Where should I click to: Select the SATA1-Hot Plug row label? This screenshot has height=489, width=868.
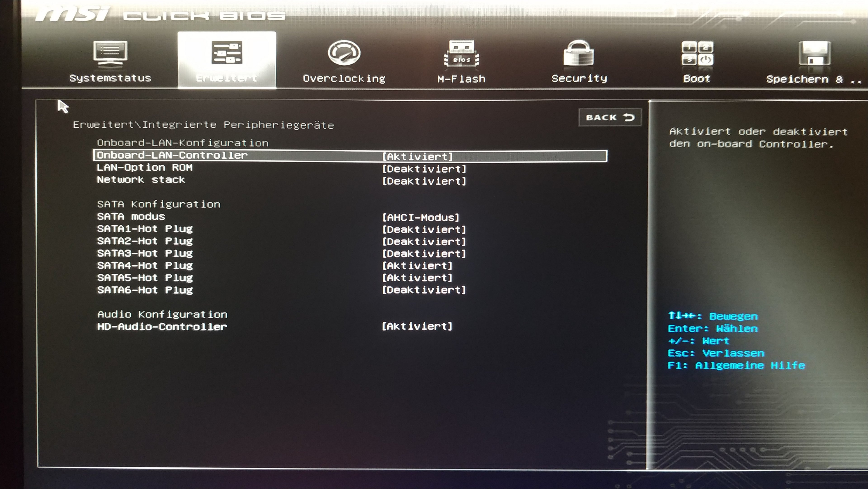(145, 229)
